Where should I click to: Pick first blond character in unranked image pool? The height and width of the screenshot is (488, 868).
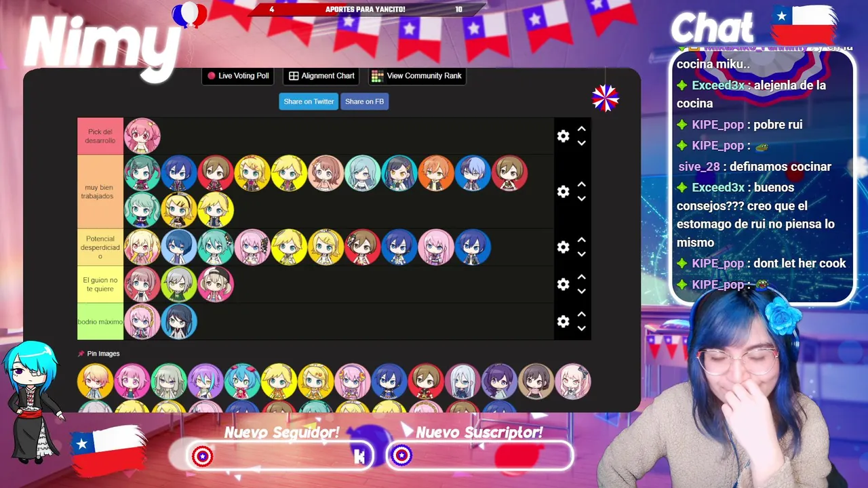coord(95,382)
